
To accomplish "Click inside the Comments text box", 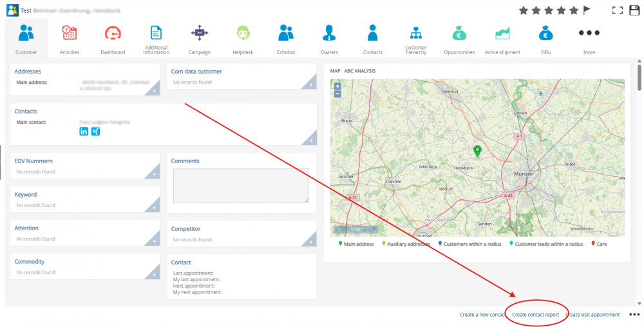I will [241, 186].
